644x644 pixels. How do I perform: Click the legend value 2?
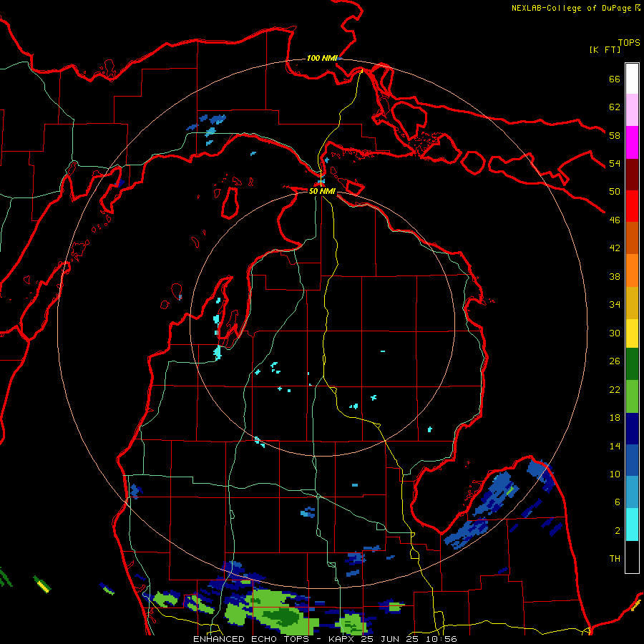[x=618, y=530]
